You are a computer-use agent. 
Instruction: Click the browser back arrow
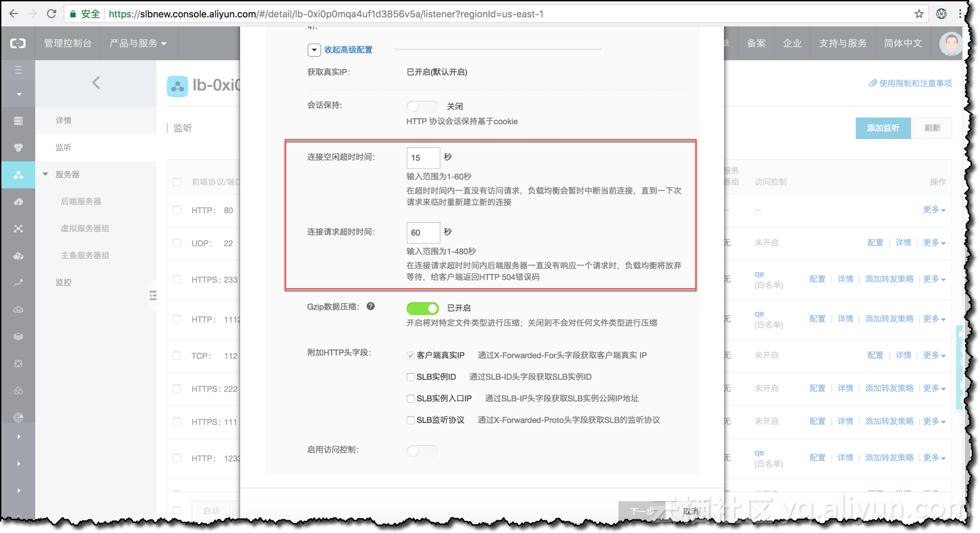[13, 13]
